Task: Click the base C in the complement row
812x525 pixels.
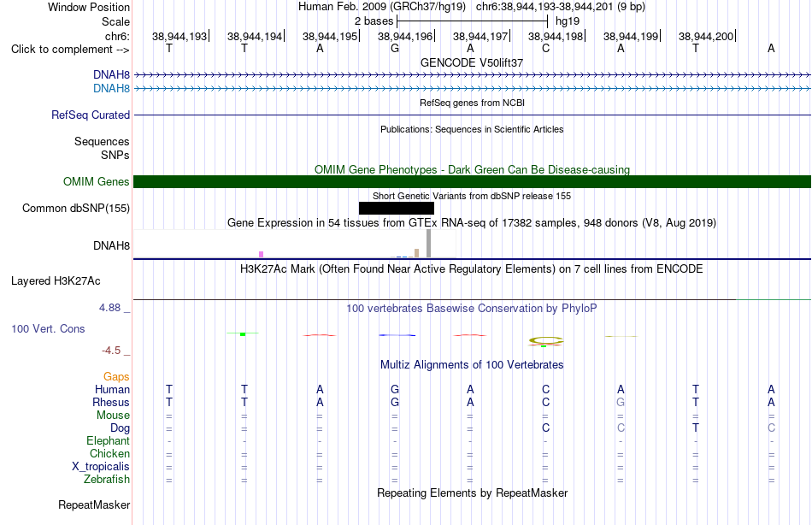Action: pos(545,48)
